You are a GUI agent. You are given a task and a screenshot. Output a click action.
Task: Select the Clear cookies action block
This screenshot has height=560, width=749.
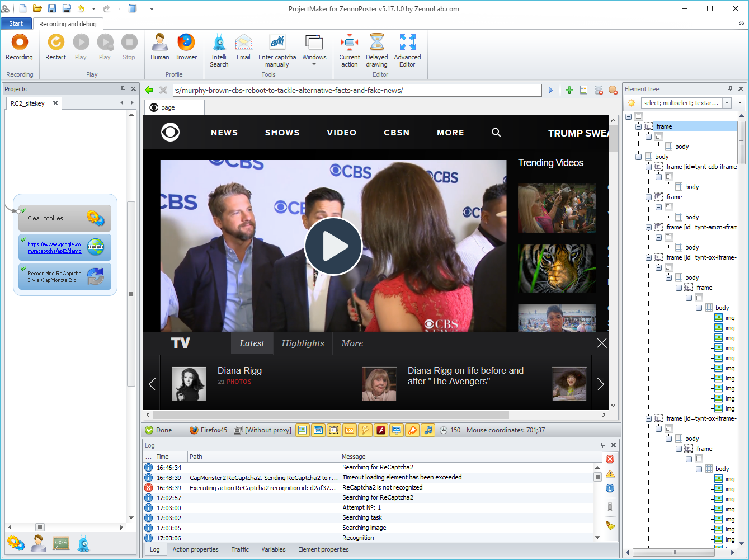pos(65,218)
